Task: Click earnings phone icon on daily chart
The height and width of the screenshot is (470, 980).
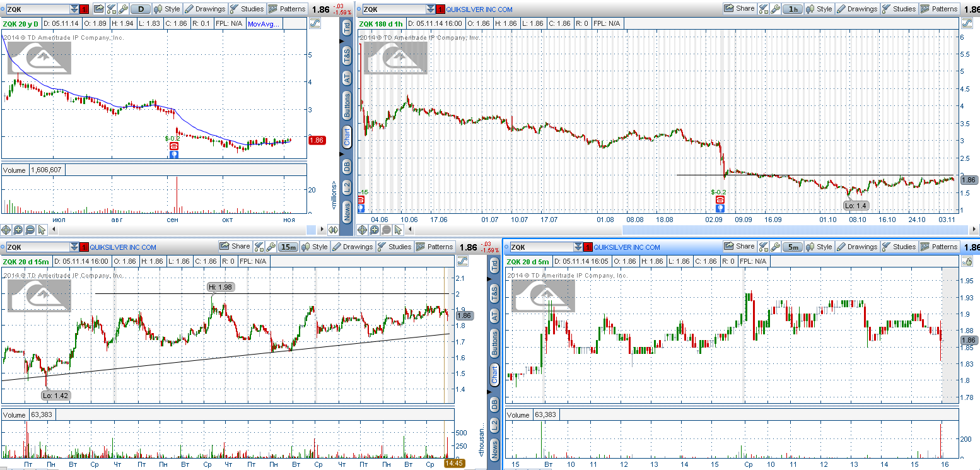Action: pyautogui.click(x=174, y=146)
